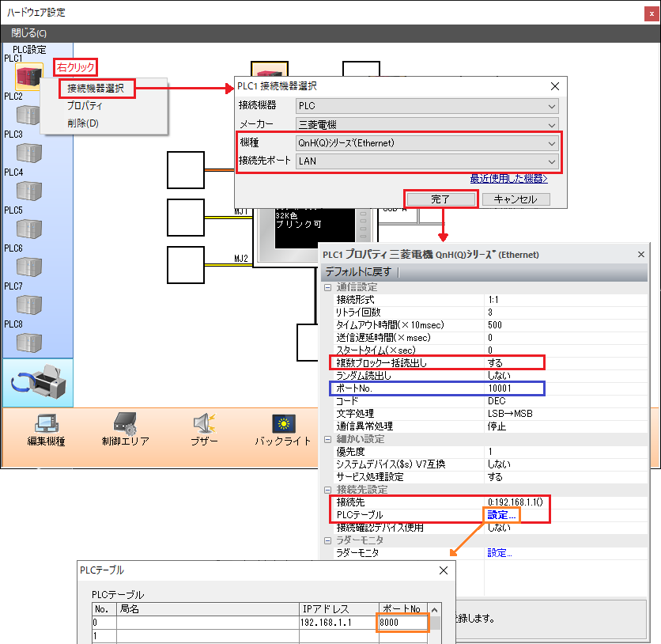Open the 接続機器 dropdown

[x=427, y=106]
